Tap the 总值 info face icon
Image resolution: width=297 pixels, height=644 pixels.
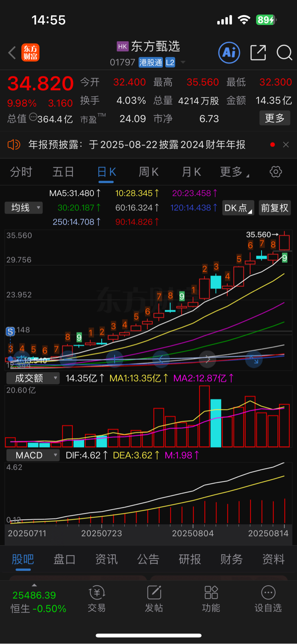(33, 117)
